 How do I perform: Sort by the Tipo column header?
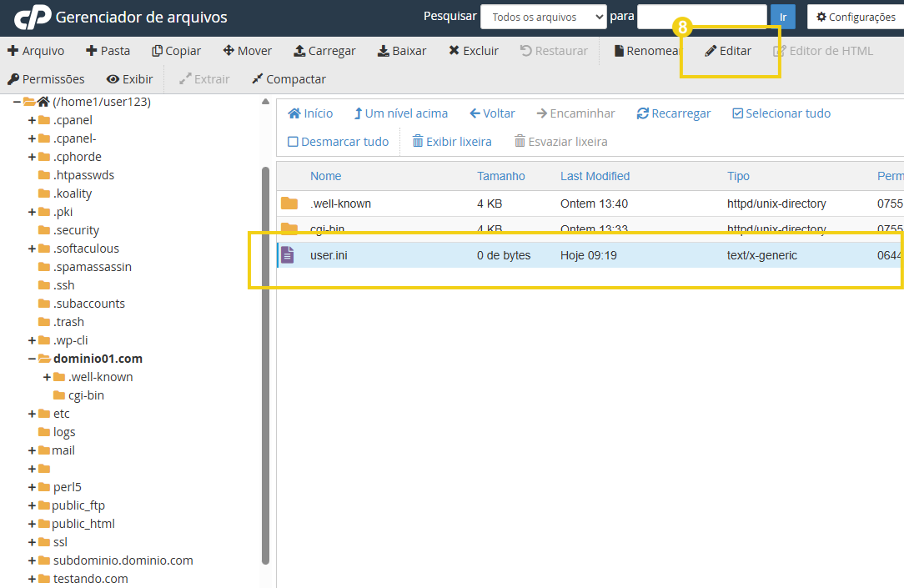pos(738,176)
